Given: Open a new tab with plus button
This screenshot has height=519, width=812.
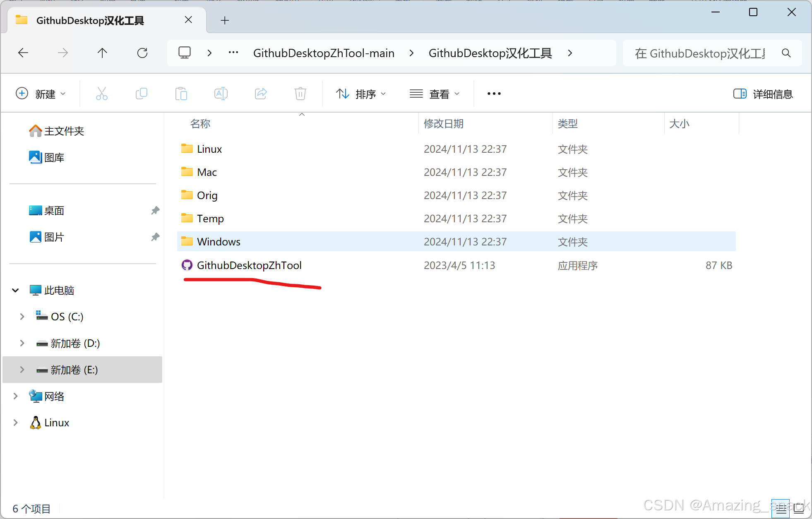Looking at the screenshot, I should (x=225, y=20).
